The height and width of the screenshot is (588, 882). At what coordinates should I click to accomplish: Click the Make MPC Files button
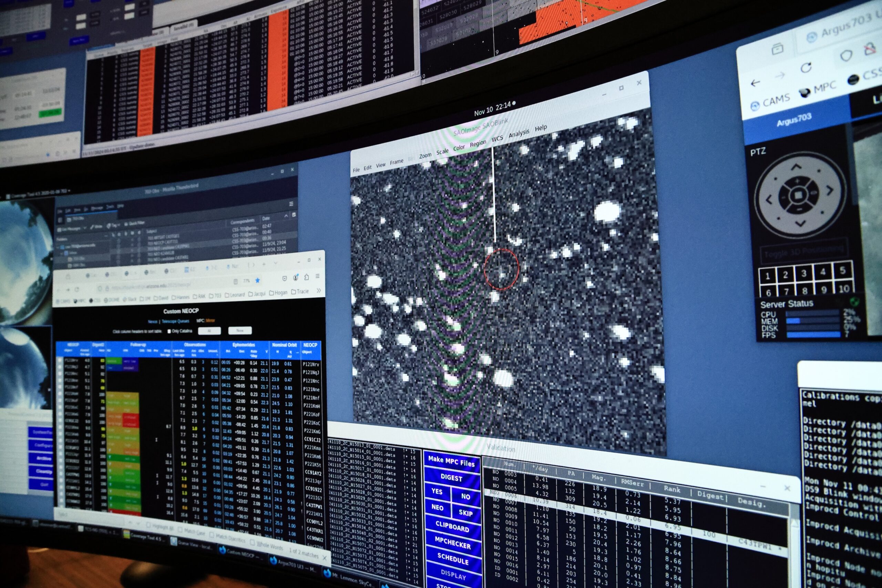[451, 462]
